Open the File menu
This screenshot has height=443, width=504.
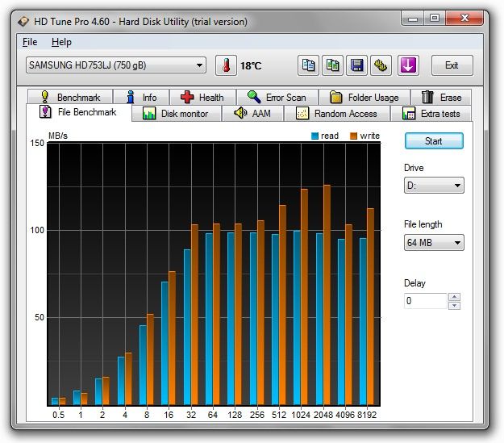click(30, 42)
